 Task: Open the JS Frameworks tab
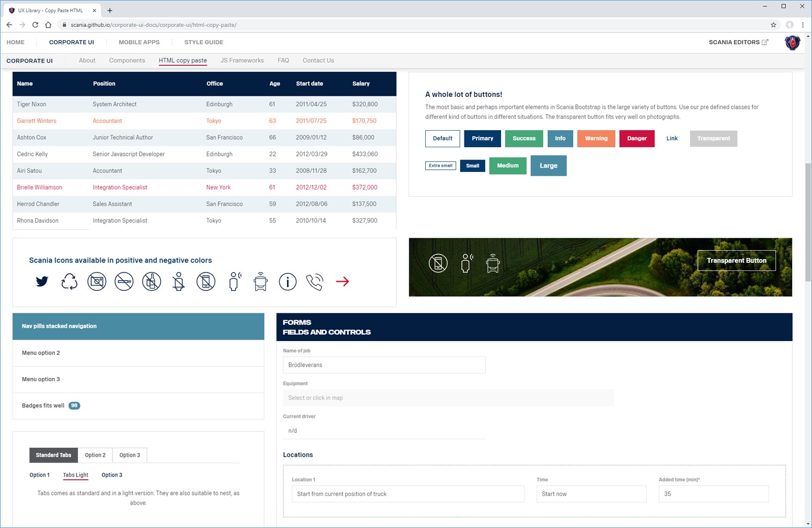[242, 61]
